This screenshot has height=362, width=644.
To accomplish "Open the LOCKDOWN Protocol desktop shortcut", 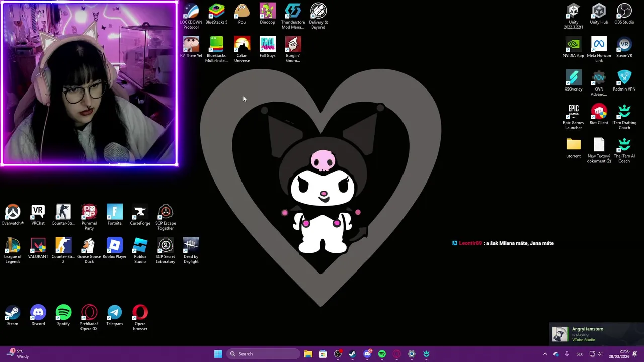I will click(191, 16).
